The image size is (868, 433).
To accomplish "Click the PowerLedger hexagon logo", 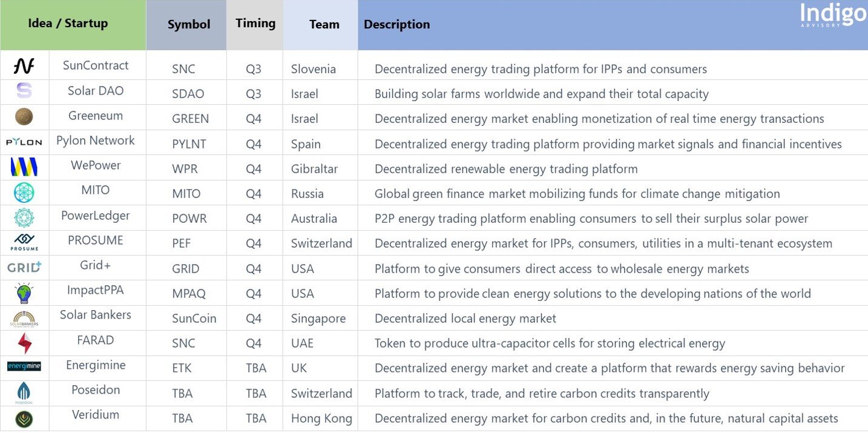I will [x=24, y=217].
